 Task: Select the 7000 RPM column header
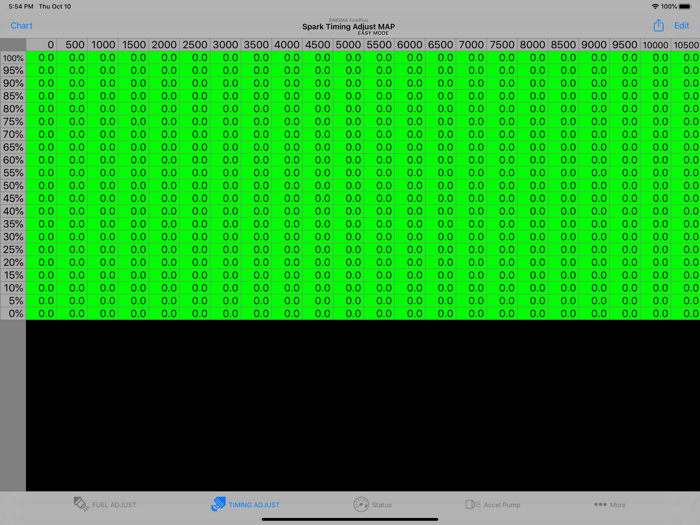click(x=471, y=45)
